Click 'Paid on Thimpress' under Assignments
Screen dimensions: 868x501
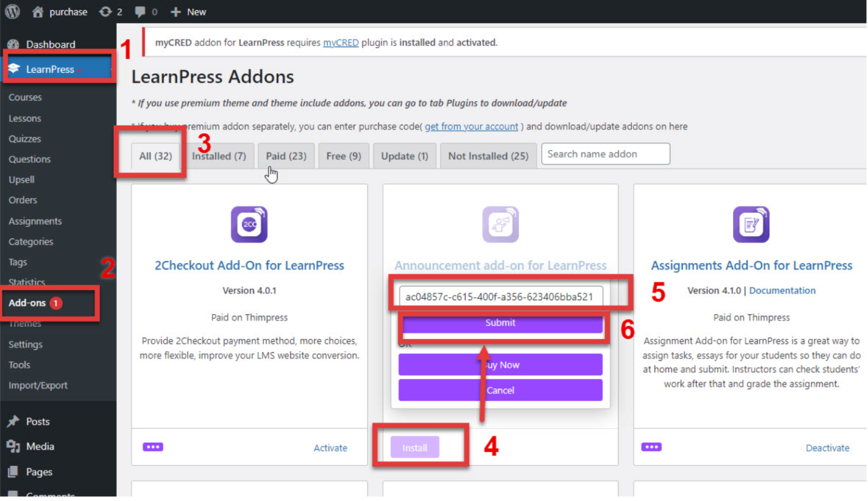[751, 317]
